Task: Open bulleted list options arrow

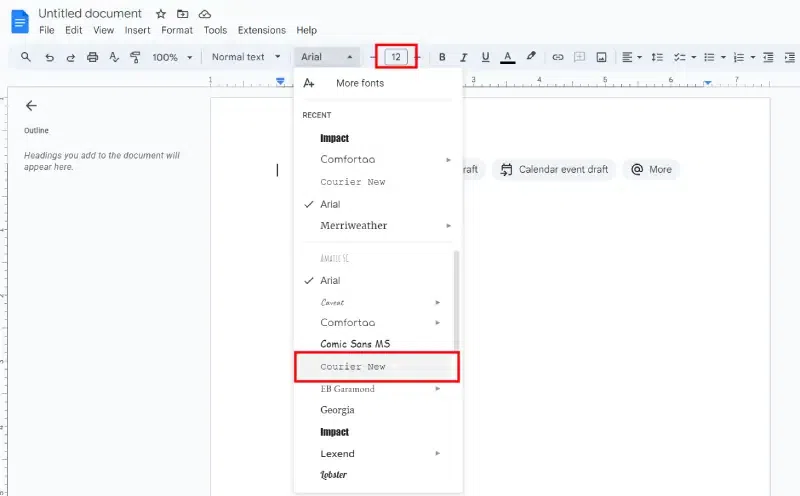Action: tap(723, 57)
